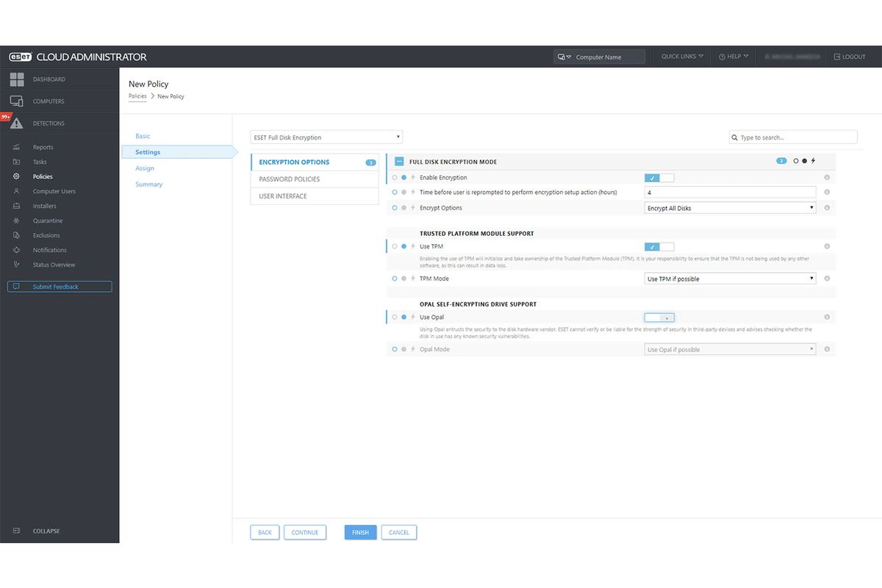Go to the Assign step

pos(145,168)
